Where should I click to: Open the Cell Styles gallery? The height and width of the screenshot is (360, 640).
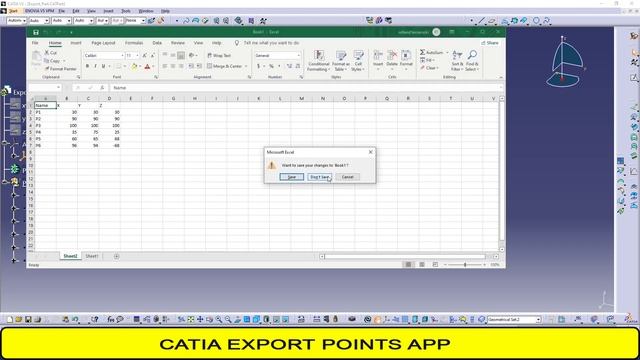pos(358,61)
